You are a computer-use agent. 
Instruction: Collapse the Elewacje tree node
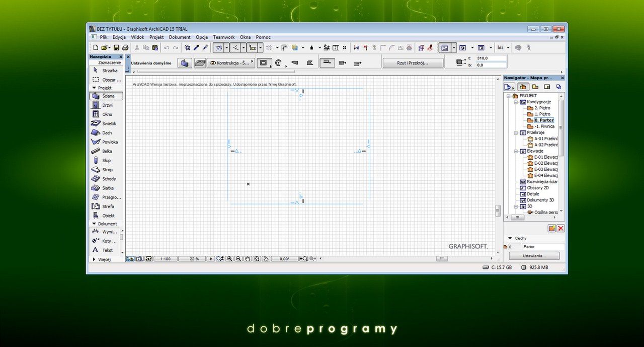point(516,151)
